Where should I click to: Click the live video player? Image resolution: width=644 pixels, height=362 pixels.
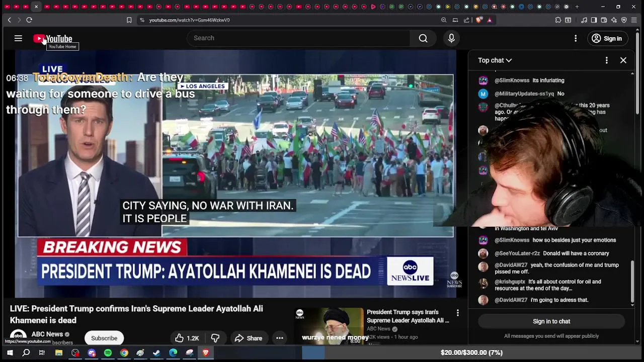click(235, 174)
